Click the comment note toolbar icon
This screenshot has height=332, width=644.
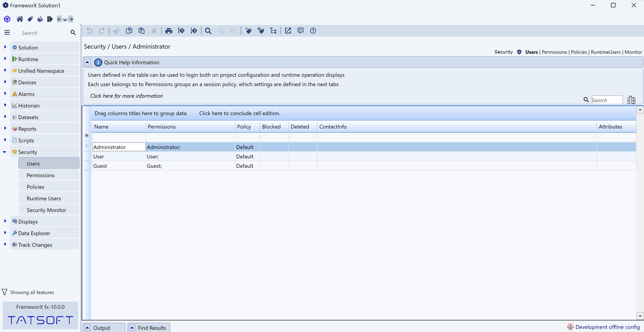click(301, 31)
